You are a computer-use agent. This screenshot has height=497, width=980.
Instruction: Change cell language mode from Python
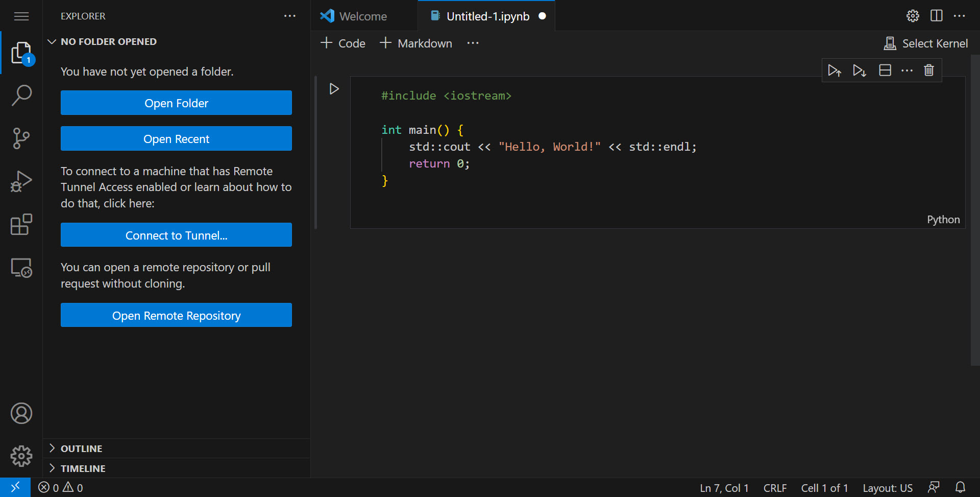tap(943, 220)
